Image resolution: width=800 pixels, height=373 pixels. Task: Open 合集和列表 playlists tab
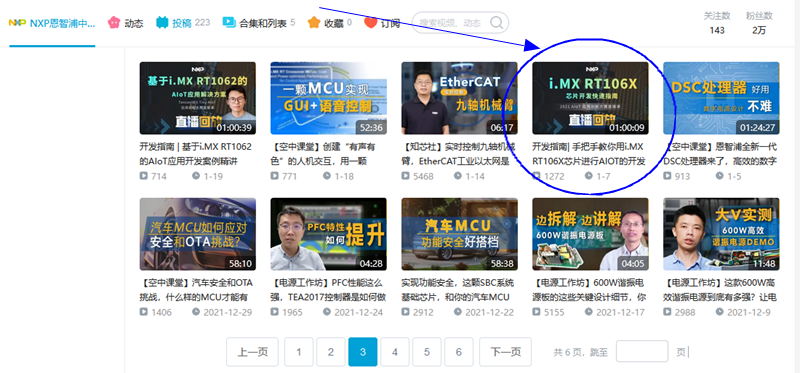(x=259, y=23)
